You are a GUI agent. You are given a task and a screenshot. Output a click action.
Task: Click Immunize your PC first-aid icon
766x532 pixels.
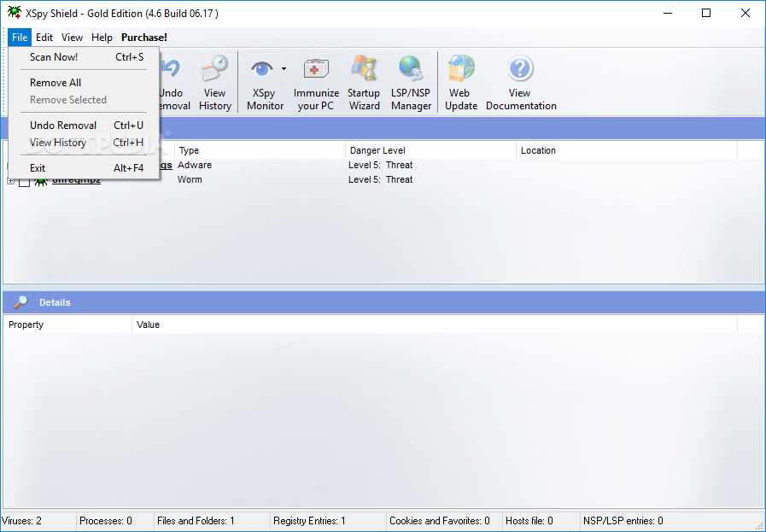pos(316,69)
